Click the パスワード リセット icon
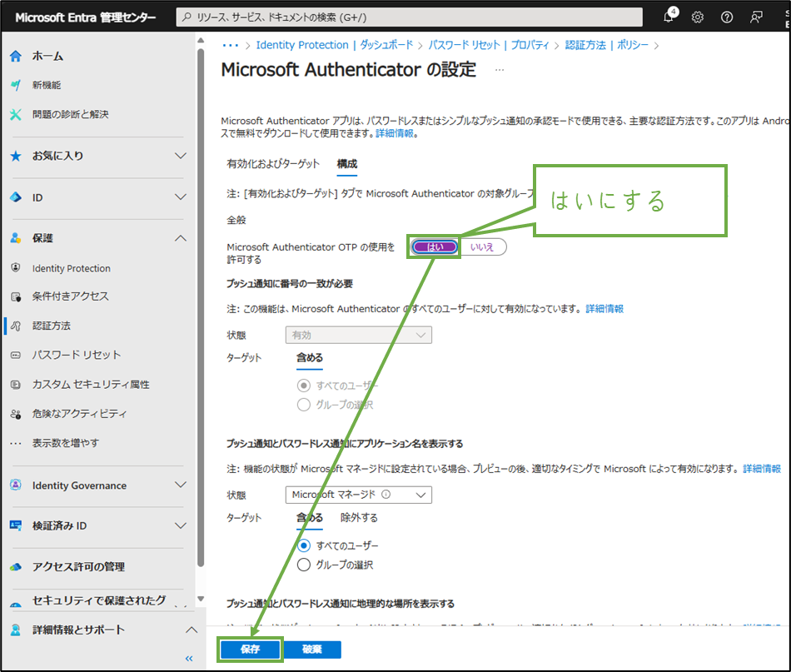Image resolution: width=791 pixels, height=672 pixels. point(16,356)
